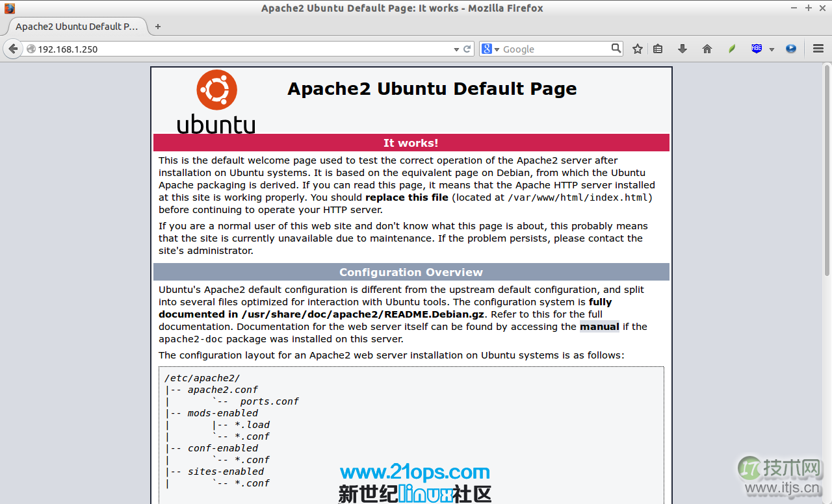Toggle the ABE blocker via its shield icon

pos(757,49)
